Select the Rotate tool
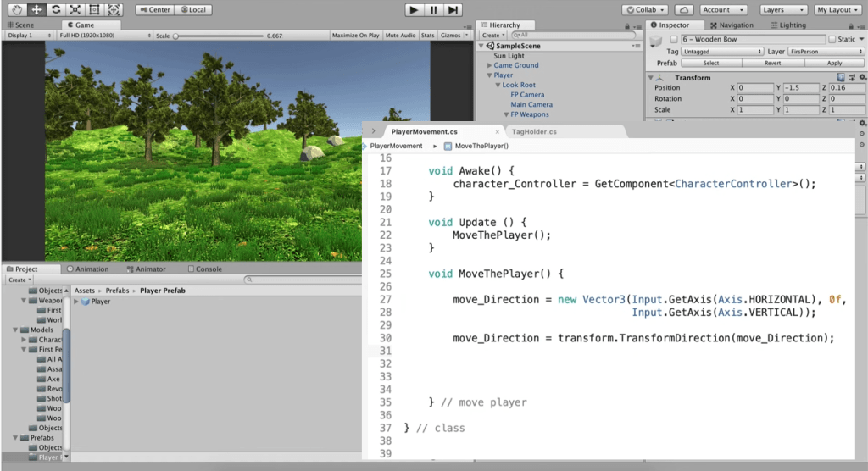 pyautogui.click(x=55, y=10)
